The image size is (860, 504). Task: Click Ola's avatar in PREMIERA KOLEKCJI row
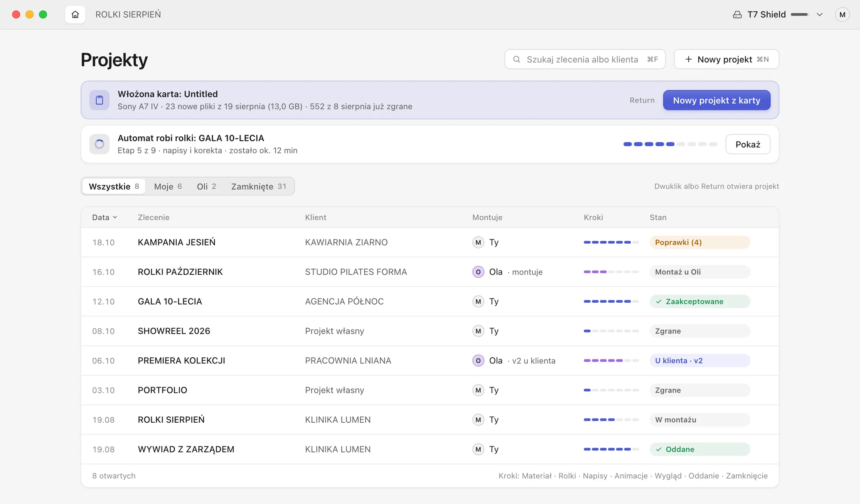click(478, 360)
